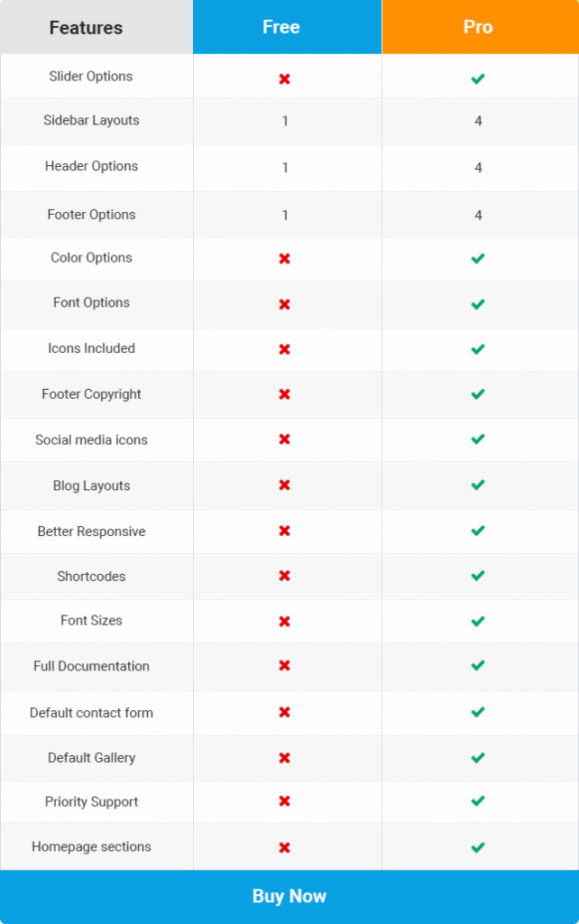The height and width of the screenshot is (924, 579).
Task: Click the red cross for Blog Layouts
Action: pyautogui.click(x=284, y=485)
